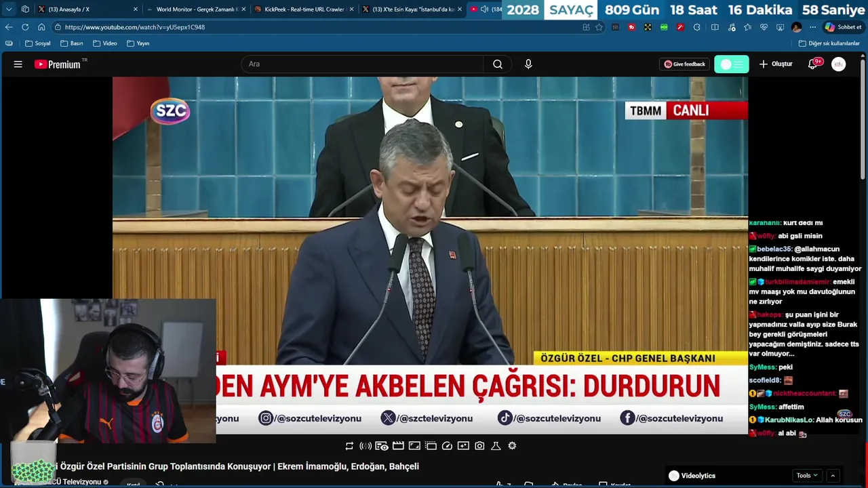Open the tab groups workspace icon
This screenshot has height=488, width=868.
coord(25,9)
